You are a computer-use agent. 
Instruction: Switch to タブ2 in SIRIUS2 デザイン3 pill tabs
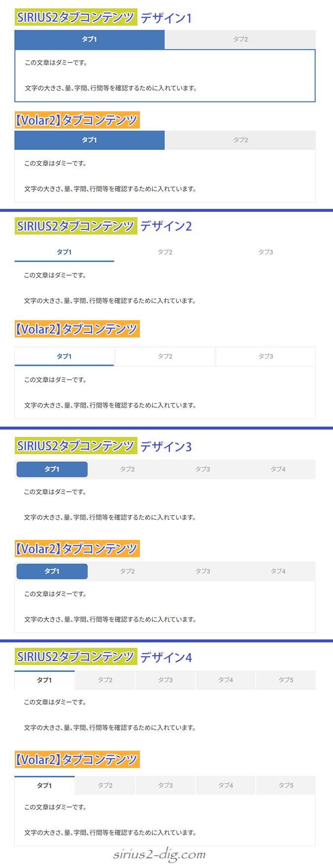[128, 469]
